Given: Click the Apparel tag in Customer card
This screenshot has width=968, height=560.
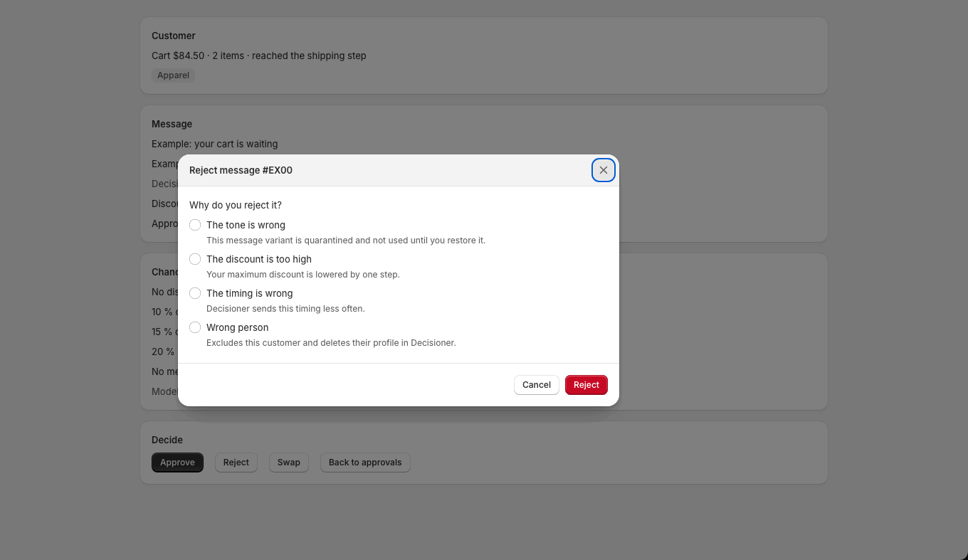Looking at the screenshot, I should point(173,75).
